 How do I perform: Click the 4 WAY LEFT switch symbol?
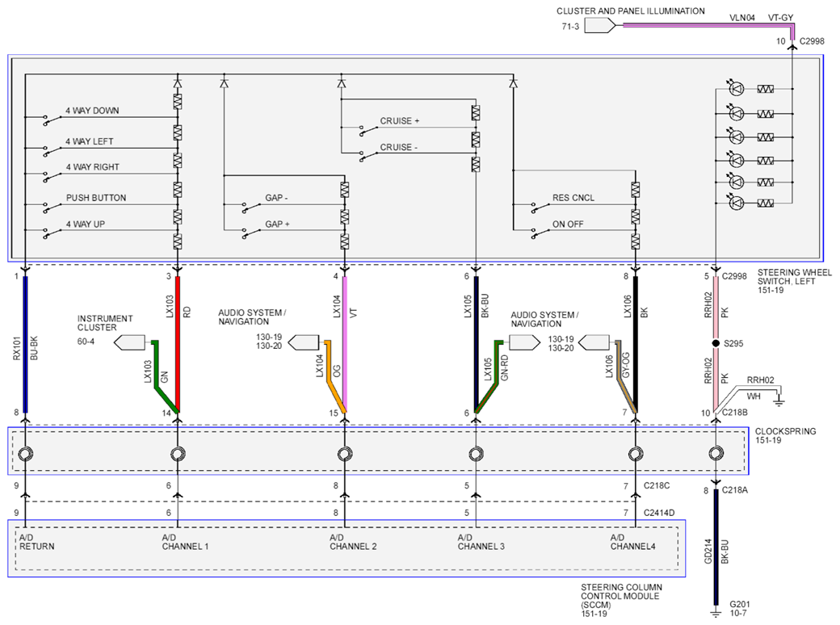click(52, 151)
